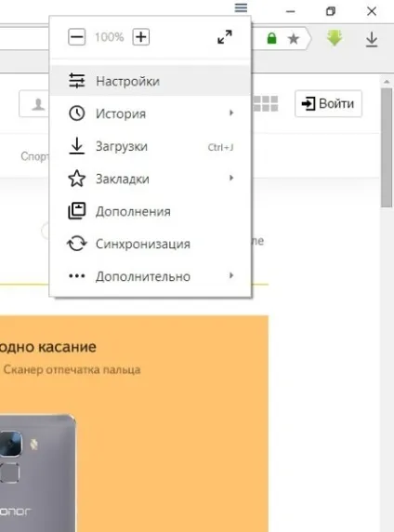Image resolution: width=394 pixels, height=532 pixels.
Task: Open the Yandex Browser hamburger menu
Action: 241,7
